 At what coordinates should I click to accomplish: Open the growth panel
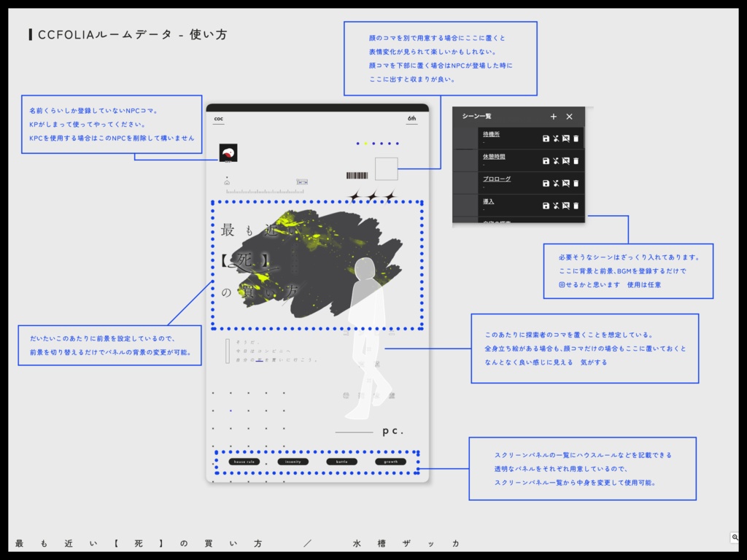click(x=390, y=461)
